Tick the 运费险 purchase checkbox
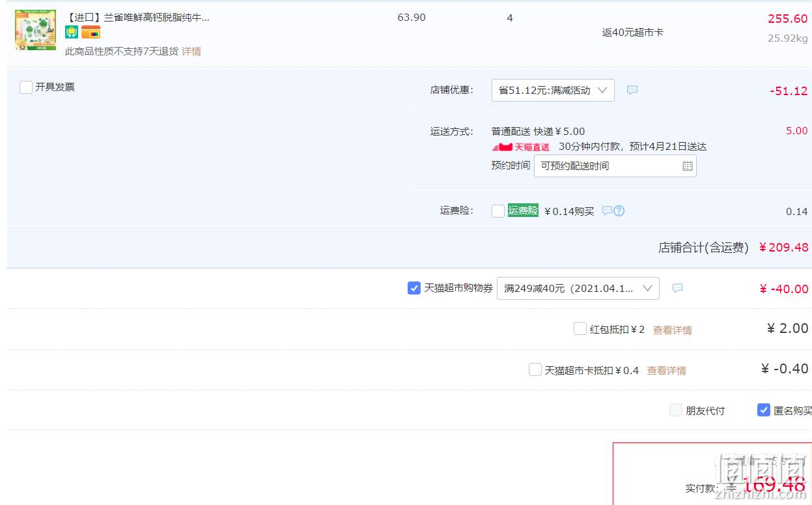This screenshot has height=505, width=812. (498, 211)
